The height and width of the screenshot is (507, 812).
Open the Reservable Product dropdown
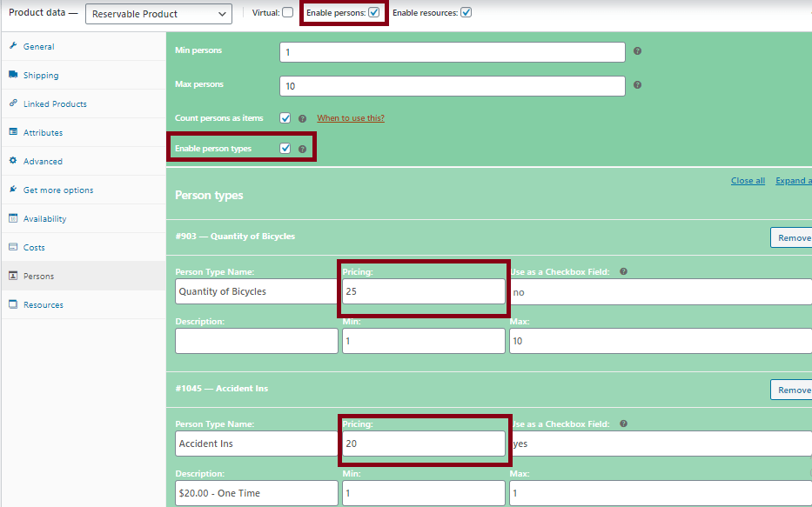(158, 14)
